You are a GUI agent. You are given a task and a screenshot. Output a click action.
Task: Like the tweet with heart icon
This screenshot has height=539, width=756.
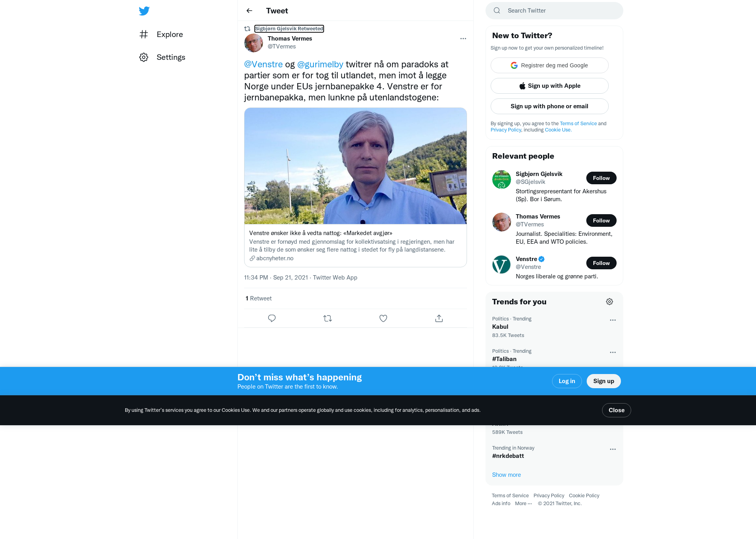pos(383,318)
